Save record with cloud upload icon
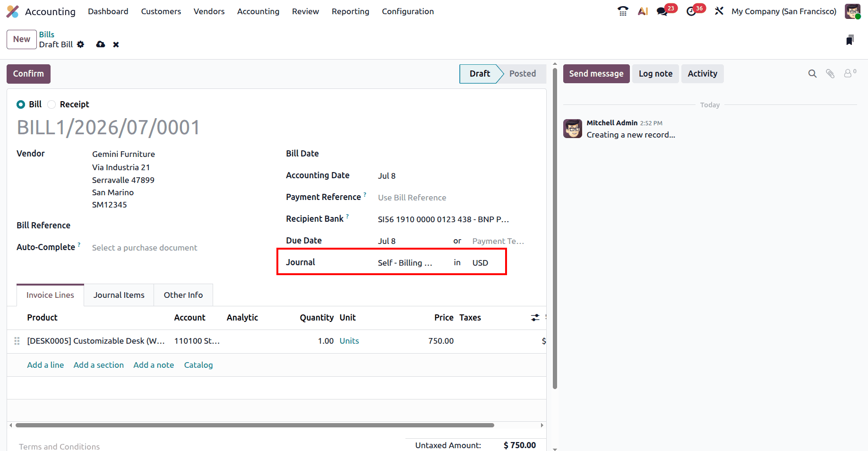The image size is (868, 451). tap(100, 44)
